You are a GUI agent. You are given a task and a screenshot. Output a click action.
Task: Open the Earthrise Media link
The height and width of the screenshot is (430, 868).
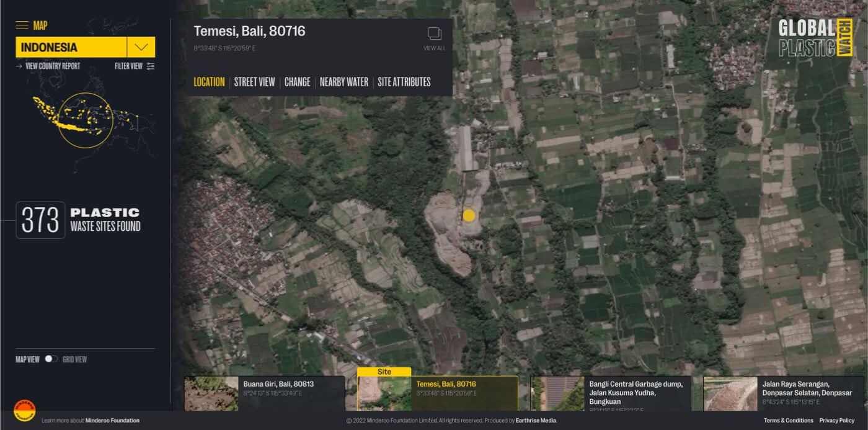tap(536, 421)
